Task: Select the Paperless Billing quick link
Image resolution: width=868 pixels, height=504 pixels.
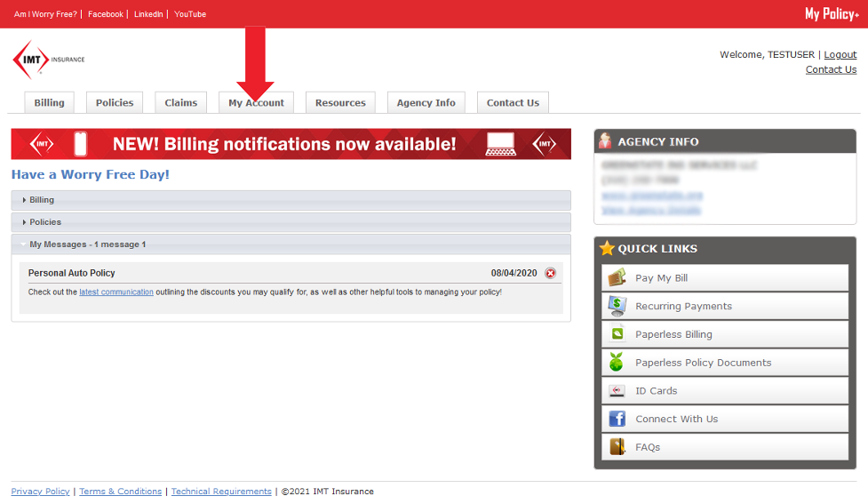Action: (x=725, y=334)
